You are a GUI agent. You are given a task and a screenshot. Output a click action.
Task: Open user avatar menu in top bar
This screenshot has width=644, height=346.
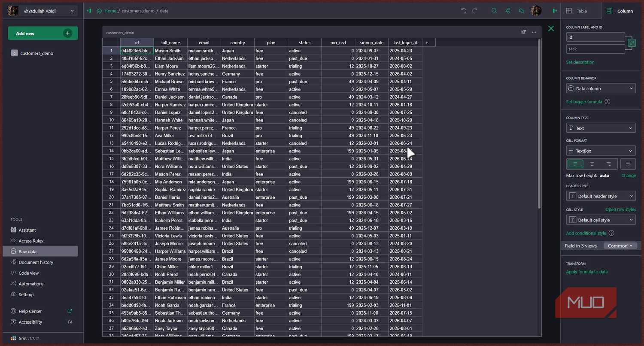pos(536,11)
